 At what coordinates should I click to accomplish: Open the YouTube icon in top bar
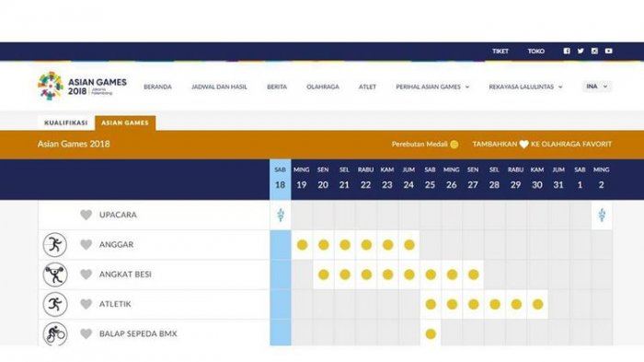pos(609,51)
